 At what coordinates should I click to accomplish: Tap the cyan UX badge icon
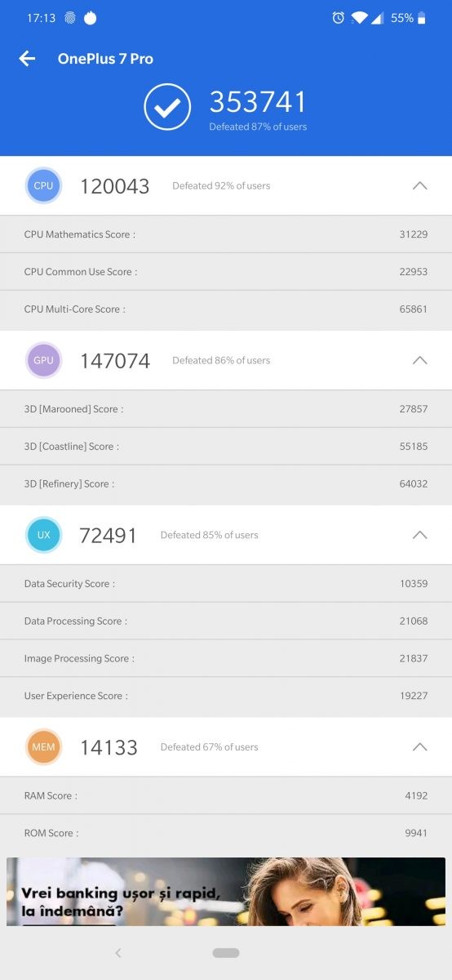pos(43,535)
